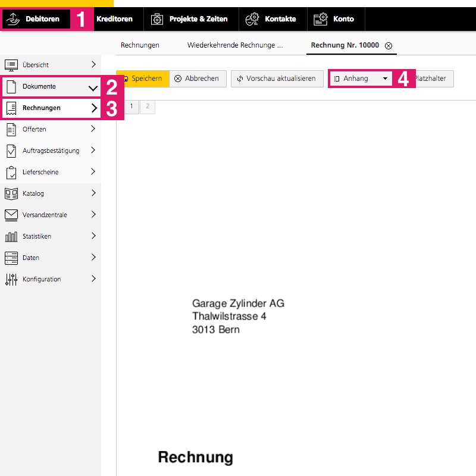476x476 pixels.
Task: Click the Auftragsbestätigung checkmark icon
Action: [x=11, y=151]
